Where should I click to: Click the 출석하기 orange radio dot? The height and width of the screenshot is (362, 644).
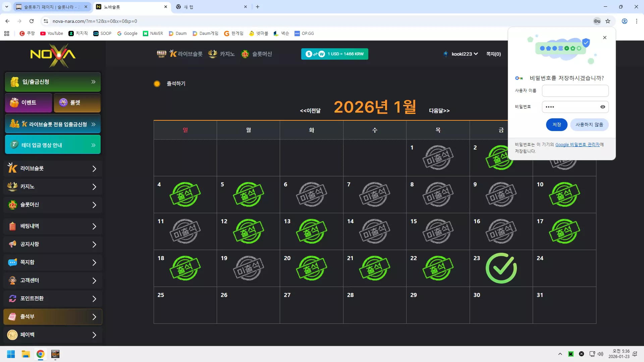tap(157, 84)
